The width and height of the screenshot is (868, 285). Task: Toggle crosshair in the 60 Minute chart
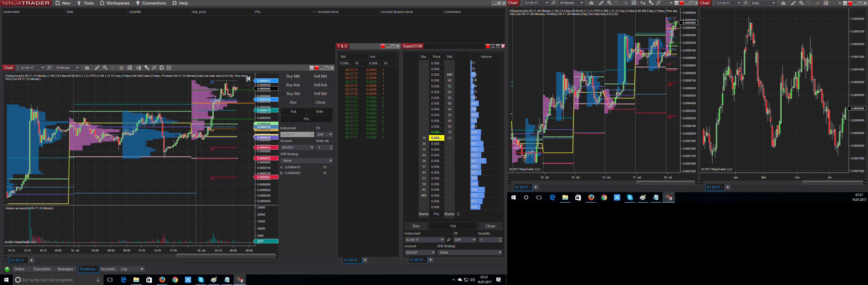[626, 3]
